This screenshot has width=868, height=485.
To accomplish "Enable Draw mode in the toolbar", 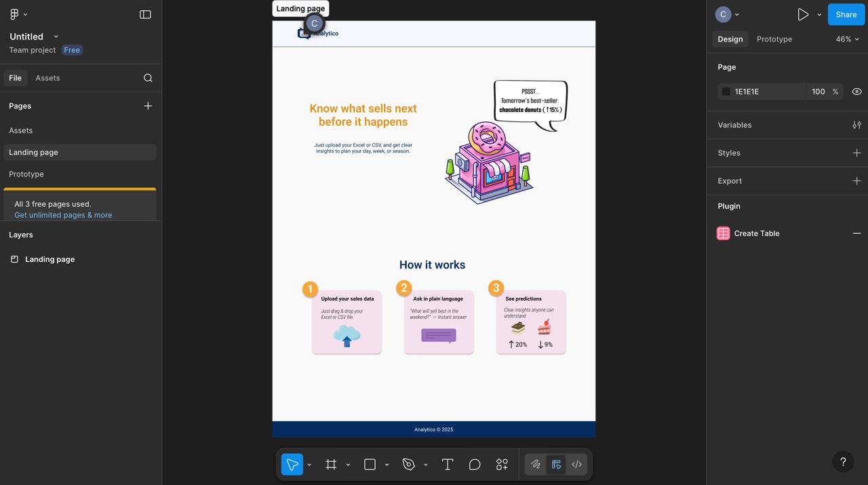I will (x=535, y=464).
